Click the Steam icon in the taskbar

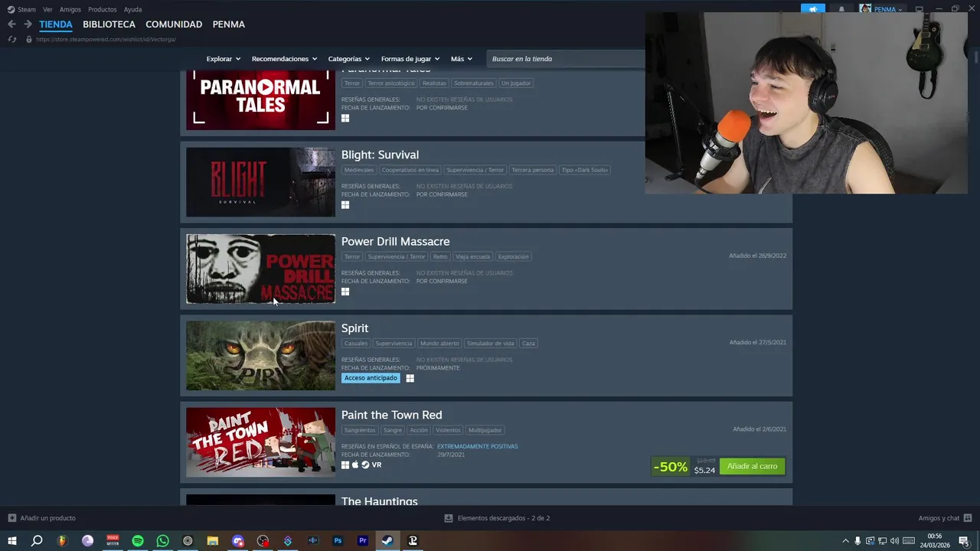click(x=387, y=541)
